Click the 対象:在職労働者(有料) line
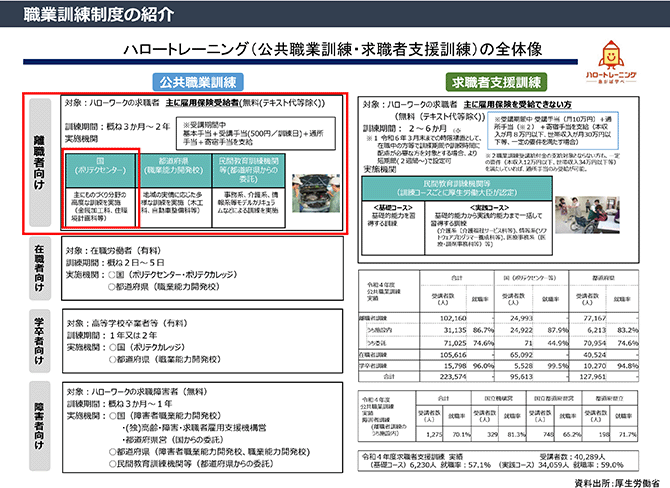The height and width of the screenshot is (488, 670). coord(113,250)
